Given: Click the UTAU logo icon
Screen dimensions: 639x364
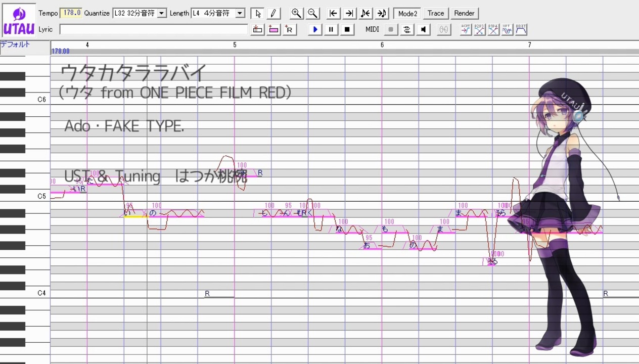Looking at the screenshot, I should [19, 20].
